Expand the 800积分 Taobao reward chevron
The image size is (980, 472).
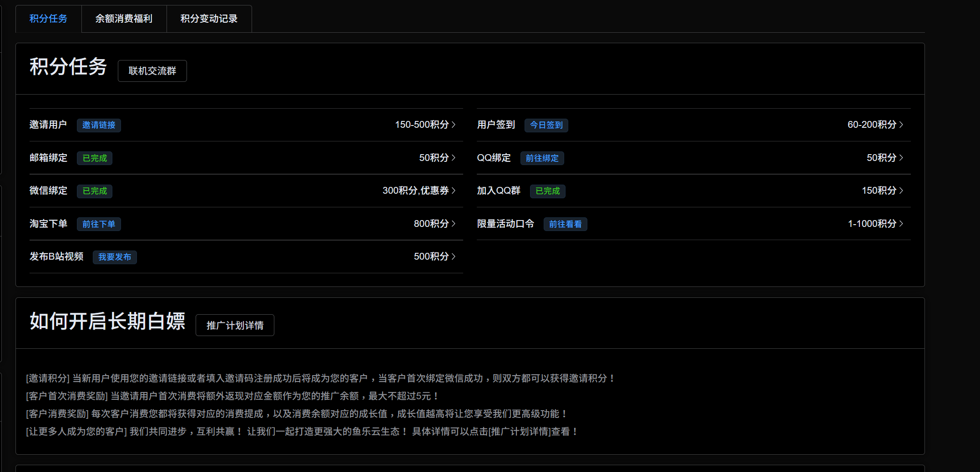click(x=453, y=224)
